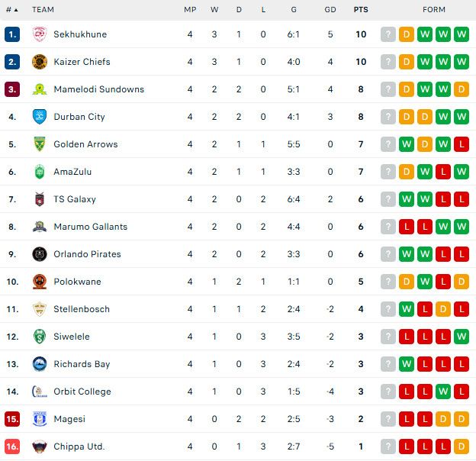Viewport: 476px width, 461px height.
Task: Click the Chippa Utd. team crest
Action: (40, 446)
